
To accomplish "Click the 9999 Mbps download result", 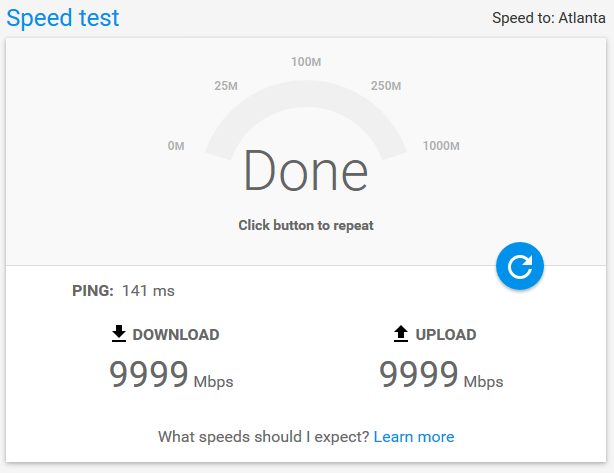I will click(x=171, y=374).
